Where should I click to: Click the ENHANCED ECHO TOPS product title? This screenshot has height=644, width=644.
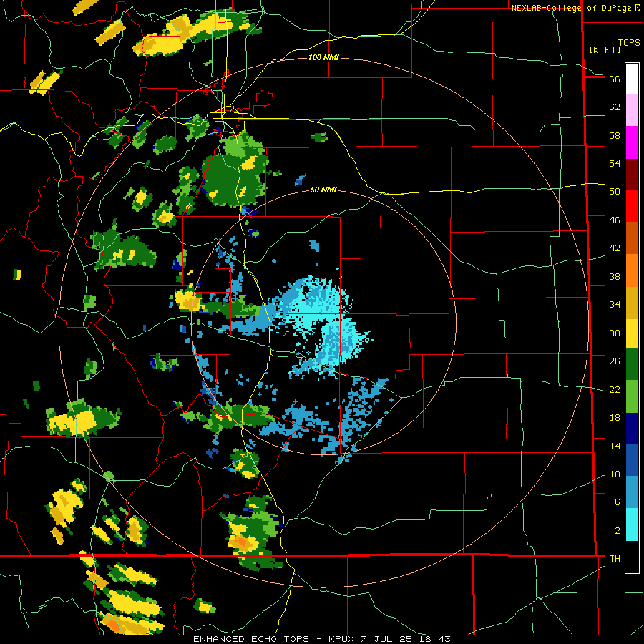tap(251, 639)
